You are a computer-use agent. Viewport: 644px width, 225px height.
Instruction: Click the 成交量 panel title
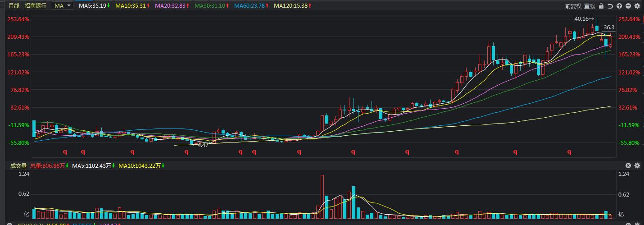tap(18, 166)
